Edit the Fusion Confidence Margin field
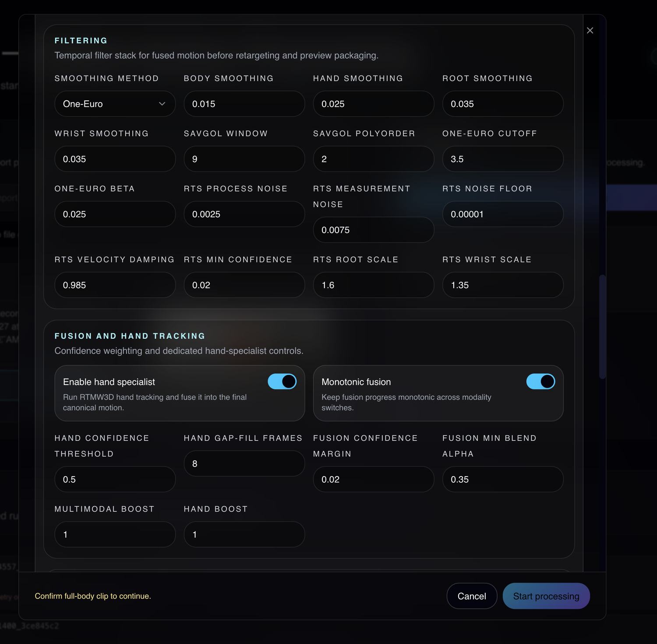Viewport: 657px width, 644px height. click(374, 479)
